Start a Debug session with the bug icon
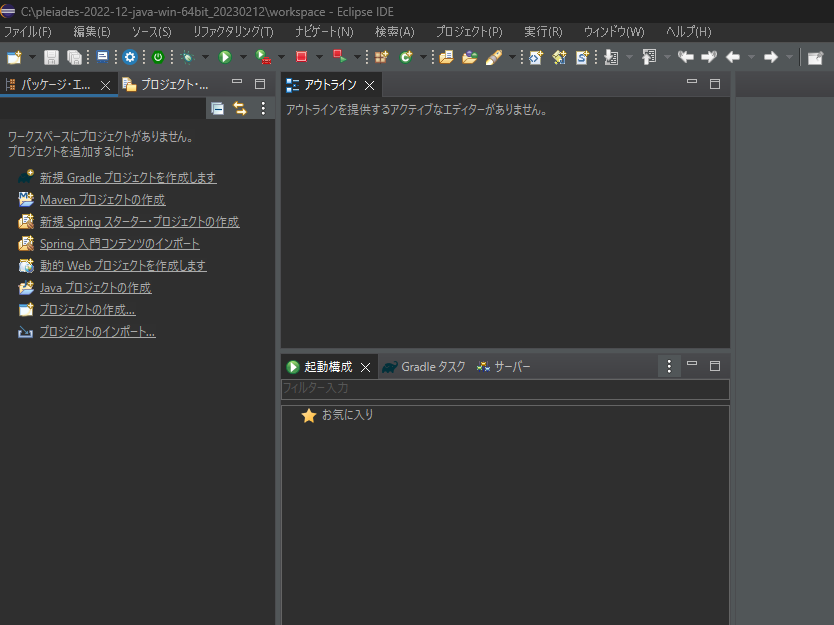834x625 pixels. click(x=186, y=57)
